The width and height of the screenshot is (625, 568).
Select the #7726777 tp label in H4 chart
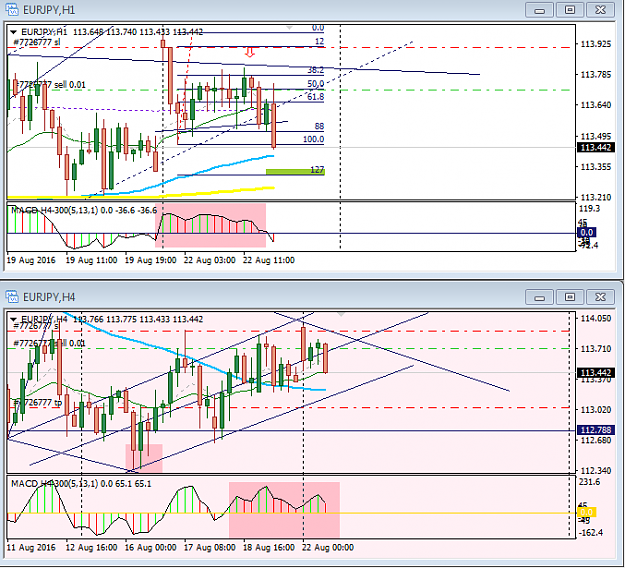coord(38,403)
